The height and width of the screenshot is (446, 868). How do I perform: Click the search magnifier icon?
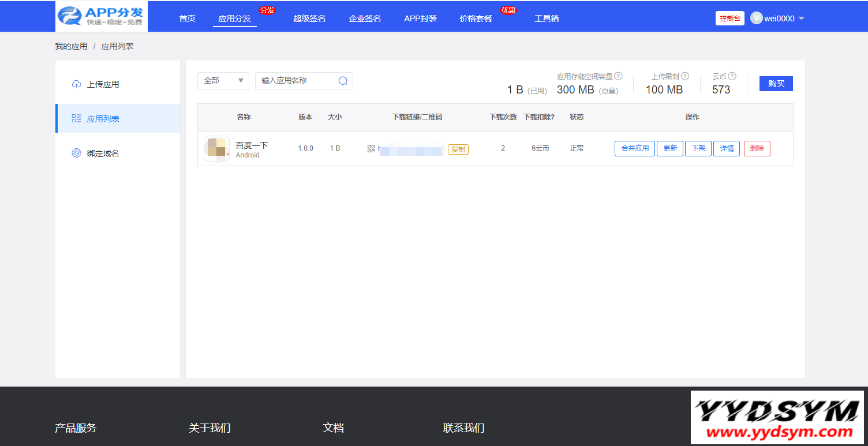point(343,81)
